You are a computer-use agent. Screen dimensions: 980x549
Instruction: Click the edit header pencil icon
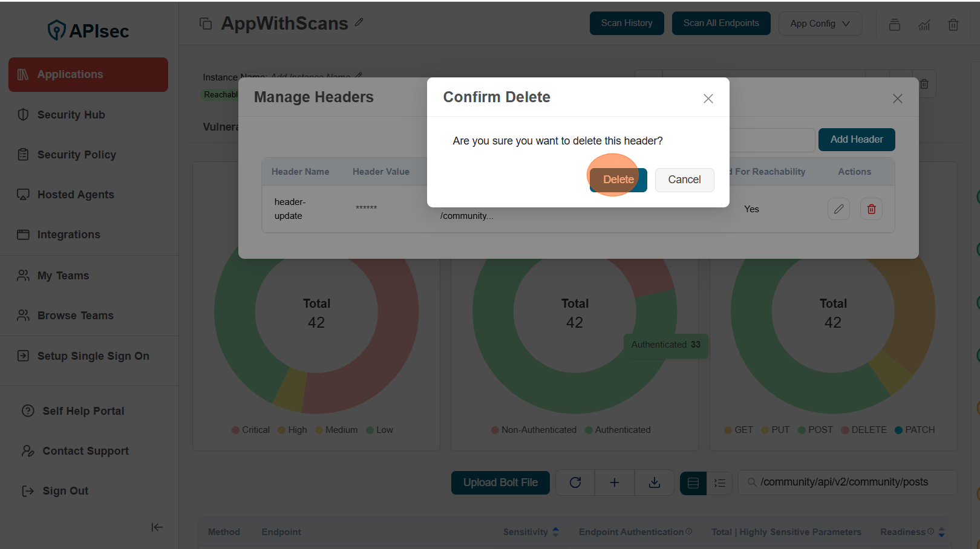click(x=838, y=209)
